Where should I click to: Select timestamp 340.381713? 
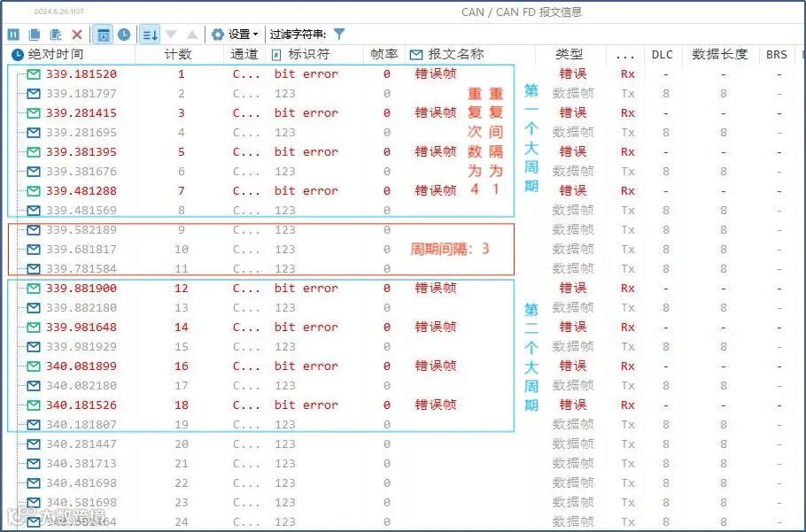click(81, 464)
